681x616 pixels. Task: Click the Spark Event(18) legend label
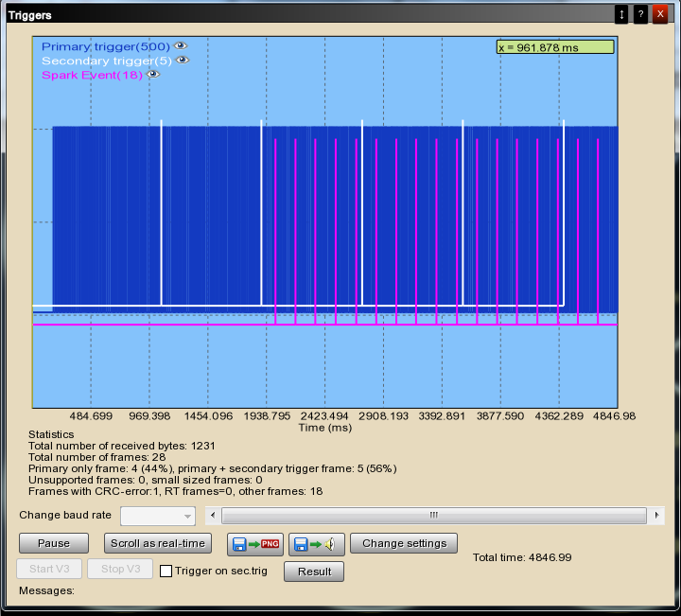click(x=92, y=76)
